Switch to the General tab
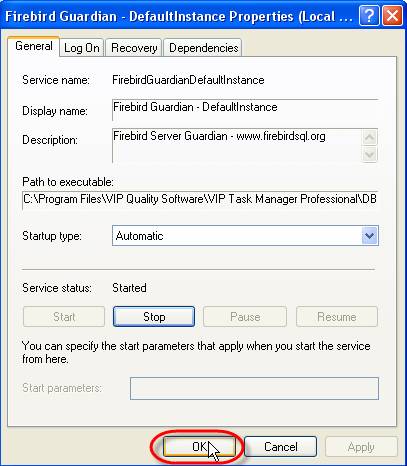 coord(34,46)
